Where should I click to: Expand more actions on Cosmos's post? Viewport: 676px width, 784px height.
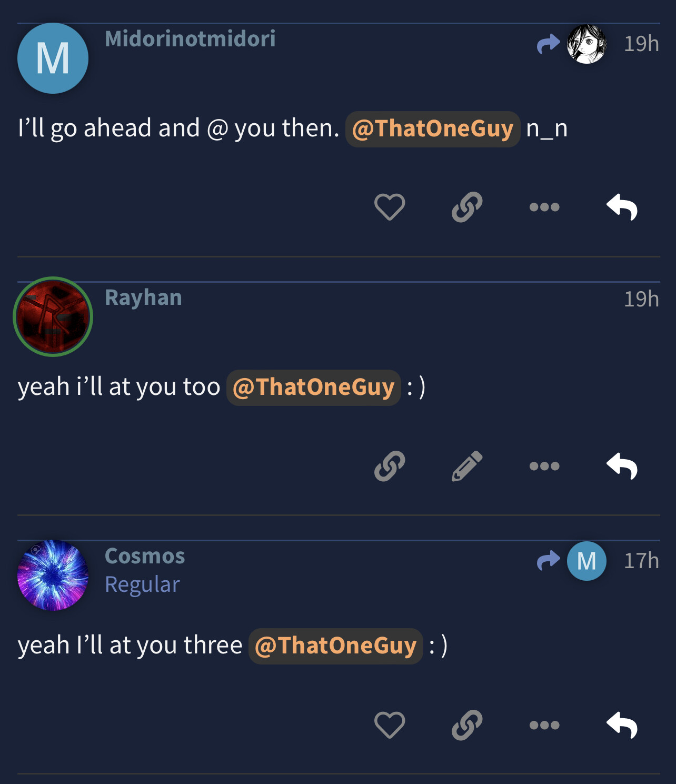544,725
